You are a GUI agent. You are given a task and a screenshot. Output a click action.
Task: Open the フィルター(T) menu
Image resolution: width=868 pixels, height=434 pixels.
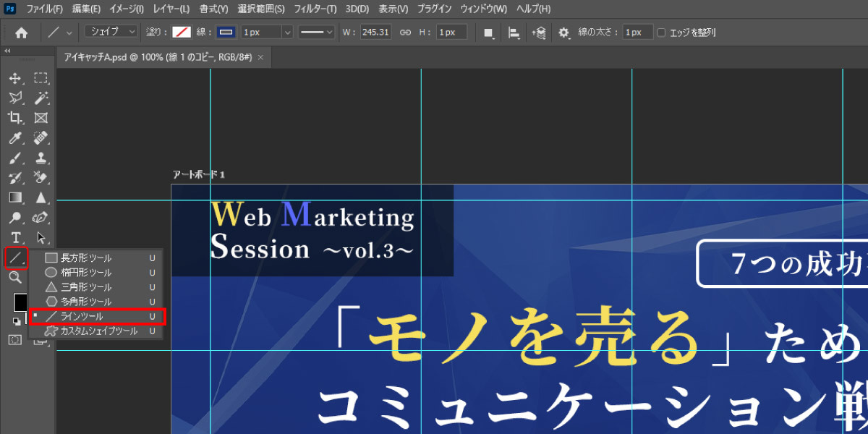[x=315, y=9]
